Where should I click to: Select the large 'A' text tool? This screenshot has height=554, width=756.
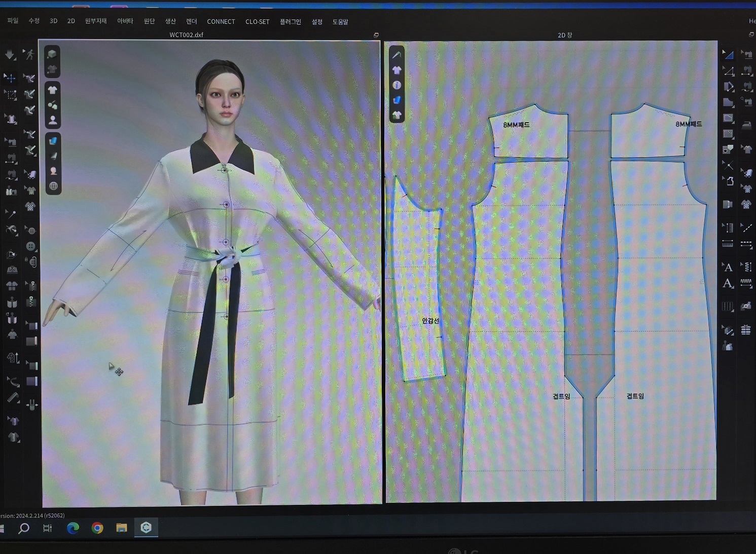point(728,268)
